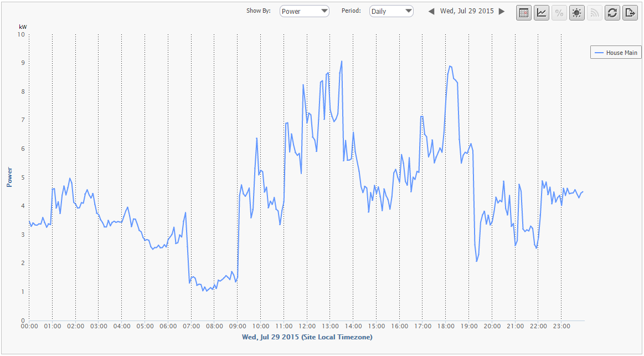Click the blue House Main legend line
The height and width of the screenshot is (356, 644).
point(599,53)
